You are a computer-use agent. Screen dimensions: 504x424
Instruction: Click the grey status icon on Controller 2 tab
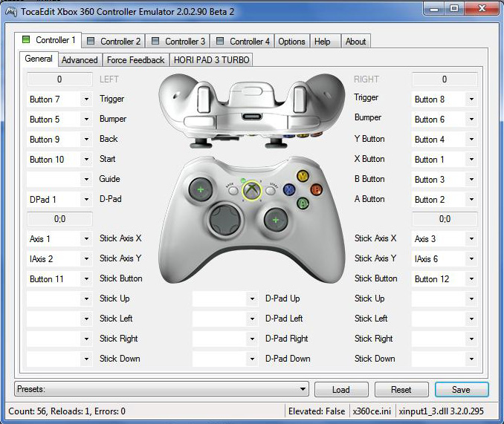click(91, 41)
